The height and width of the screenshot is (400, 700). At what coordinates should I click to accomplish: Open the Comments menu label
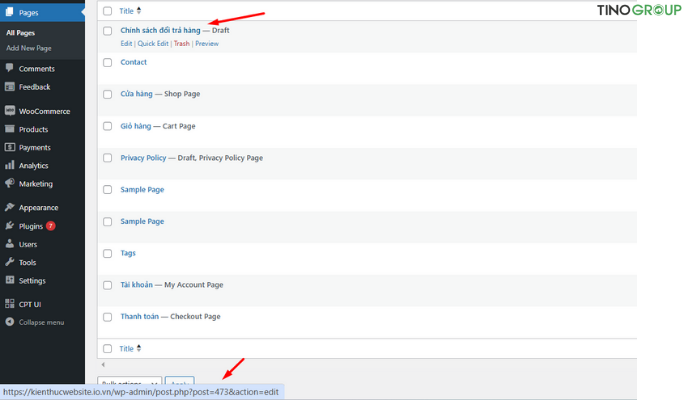37,68
